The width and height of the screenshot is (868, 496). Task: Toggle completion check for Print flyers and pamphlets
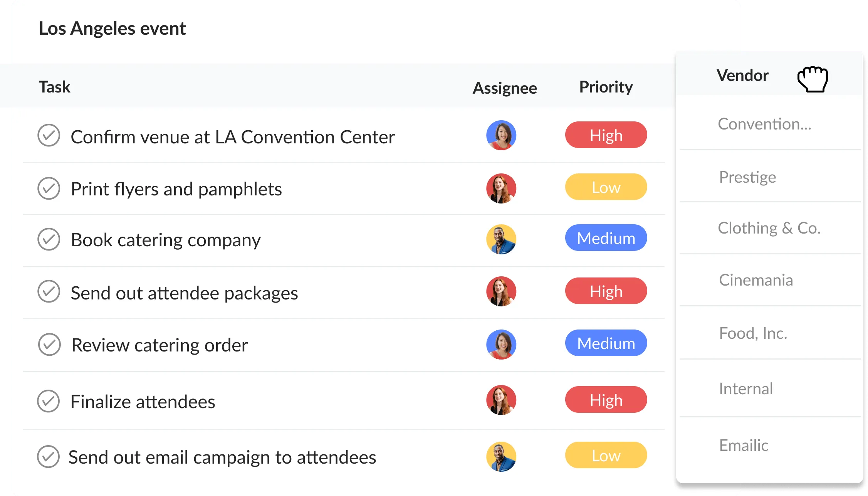[x=49, y=188]
